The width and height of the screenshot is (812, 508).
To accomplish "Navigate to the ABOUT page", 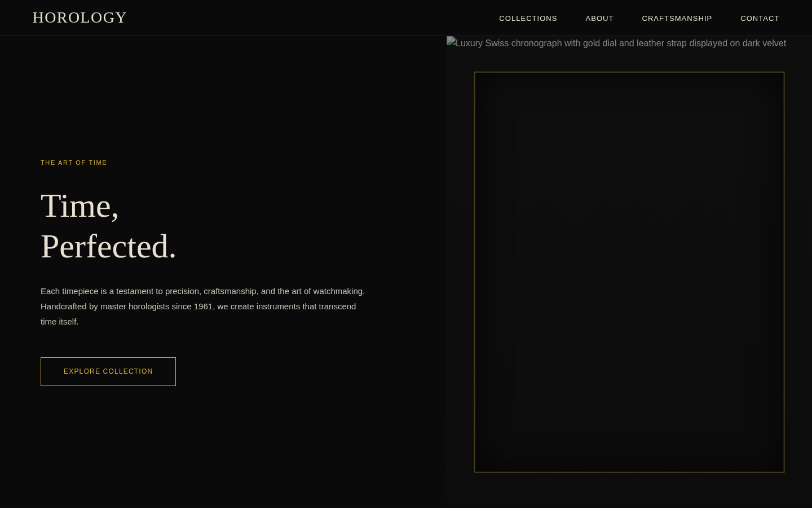I will pos(599,18).
